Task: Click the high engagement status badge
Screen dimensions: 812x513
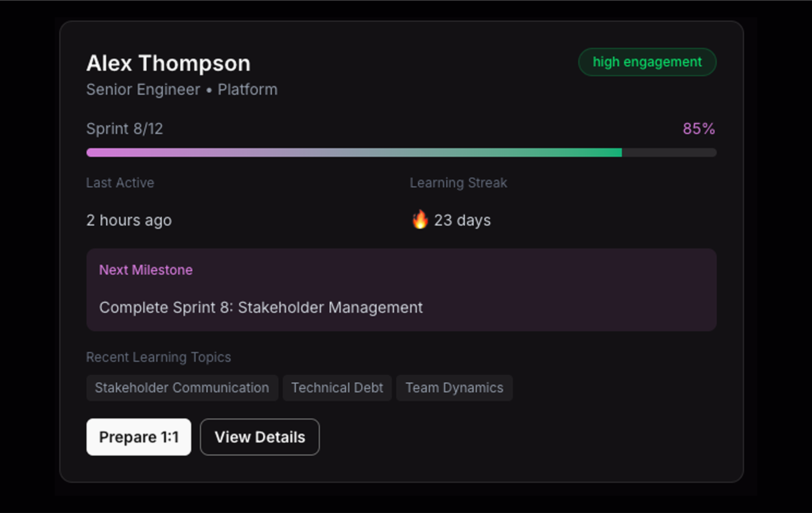Action: 647,62
